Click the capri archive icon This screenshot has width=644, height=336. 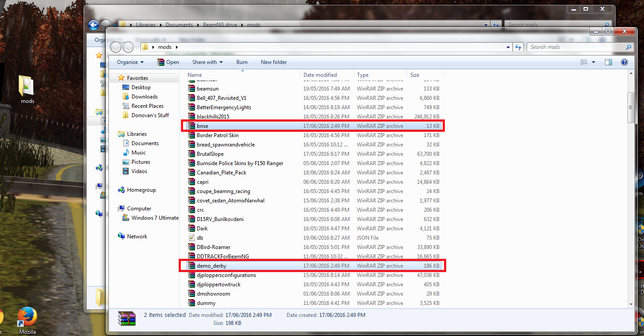point(191,182)
